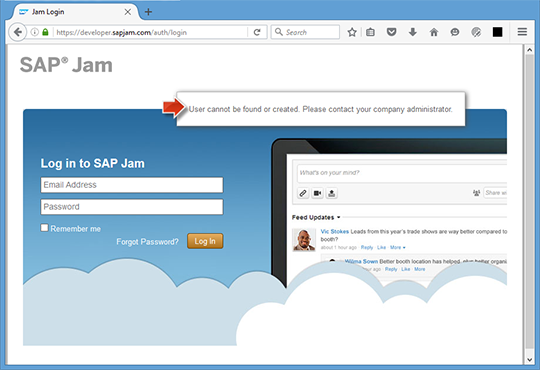Click Vic Stokes avatar photo
The image size is (540, 370).
click(304, 239)
